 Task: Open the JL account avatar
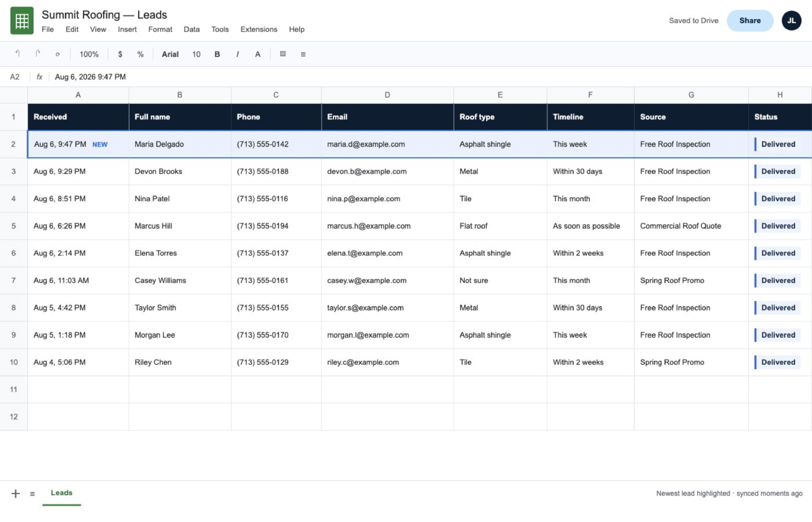tap(791, 20)
